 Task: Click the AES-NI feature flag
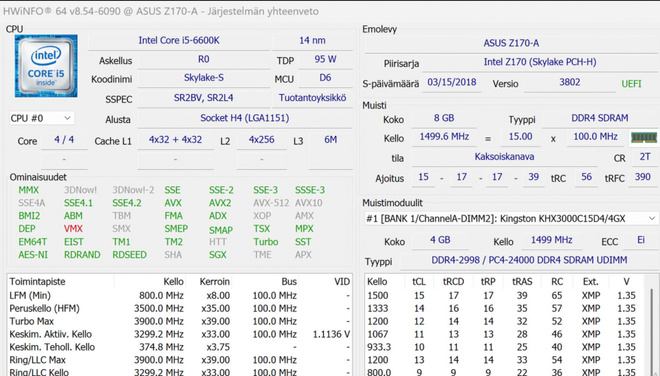33,255
